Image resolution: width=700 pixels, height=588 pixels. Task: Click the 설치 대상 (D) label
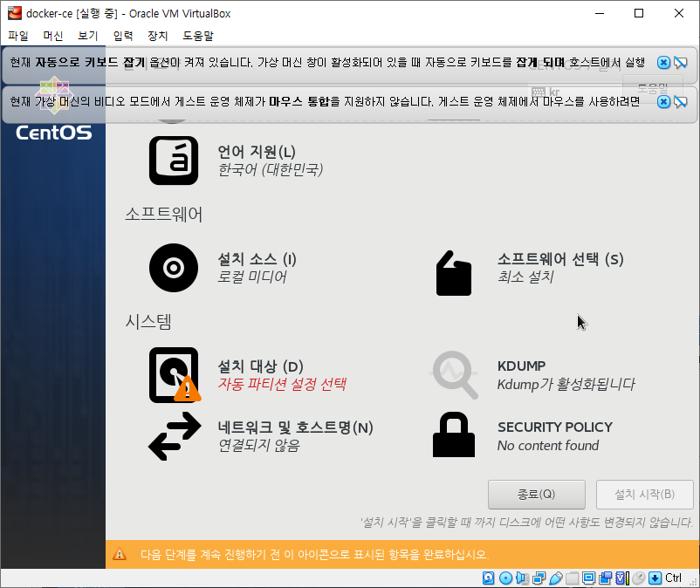260,366
